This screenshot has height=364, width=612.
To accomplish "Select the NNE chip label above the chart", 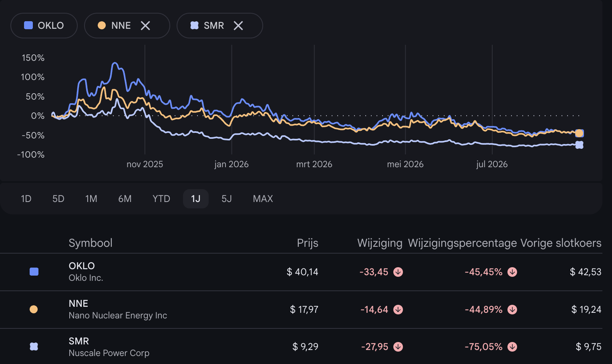I will (121, 26).
